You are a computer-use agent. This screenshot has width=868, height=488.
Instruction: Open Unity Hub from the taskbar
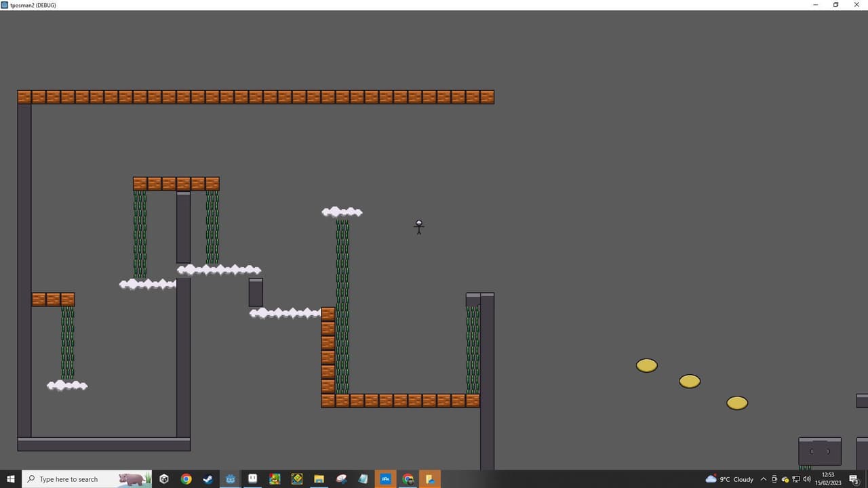coord(164,479)
